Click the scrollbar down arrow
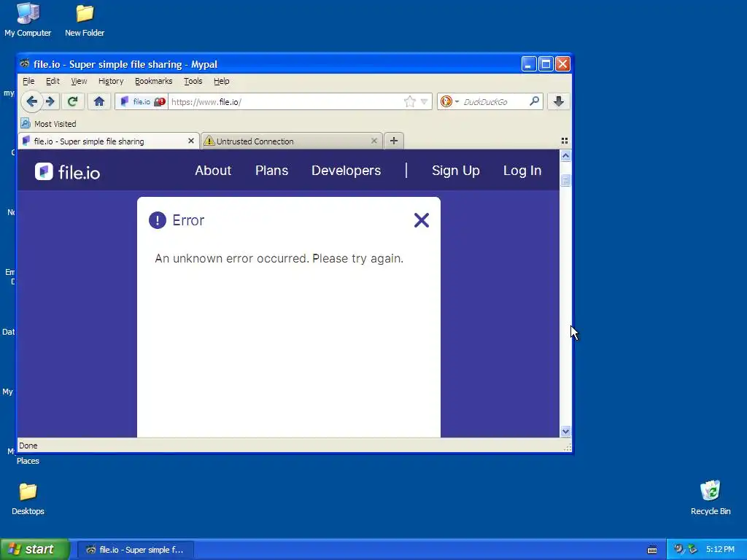 [565, 432]
